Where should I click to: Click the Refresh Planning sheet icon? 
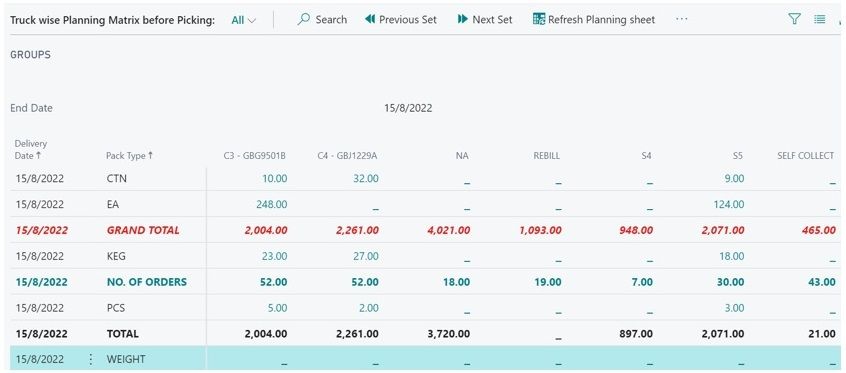pos(538,19)
